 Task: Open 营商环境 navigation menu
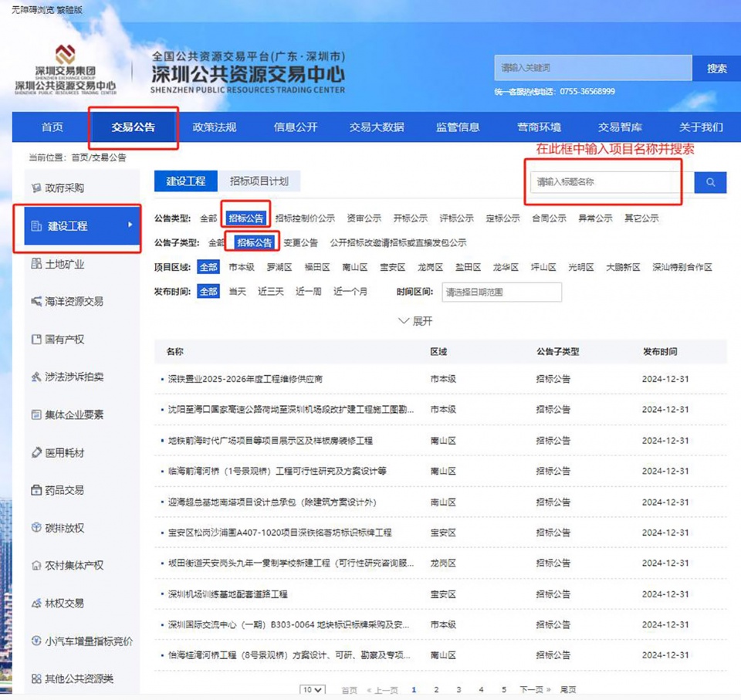click(x=539, y=127)
